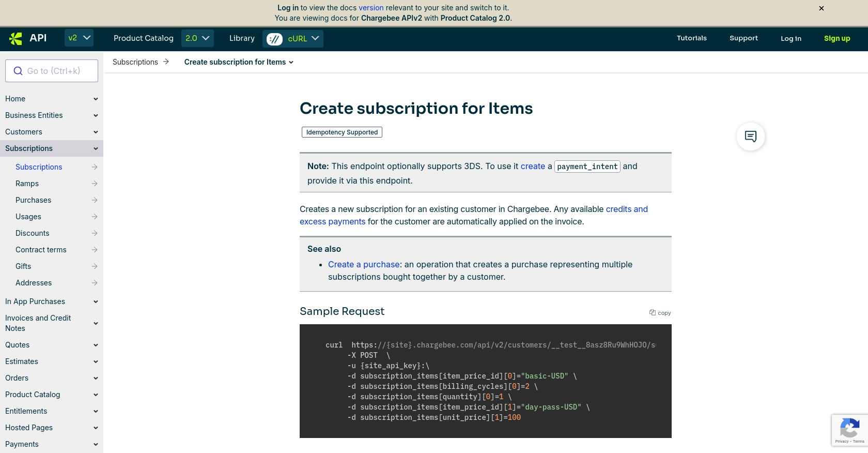The image size is (868, 453).
Task: Select Contract terms in the sidebar
Action: point(41,250)
